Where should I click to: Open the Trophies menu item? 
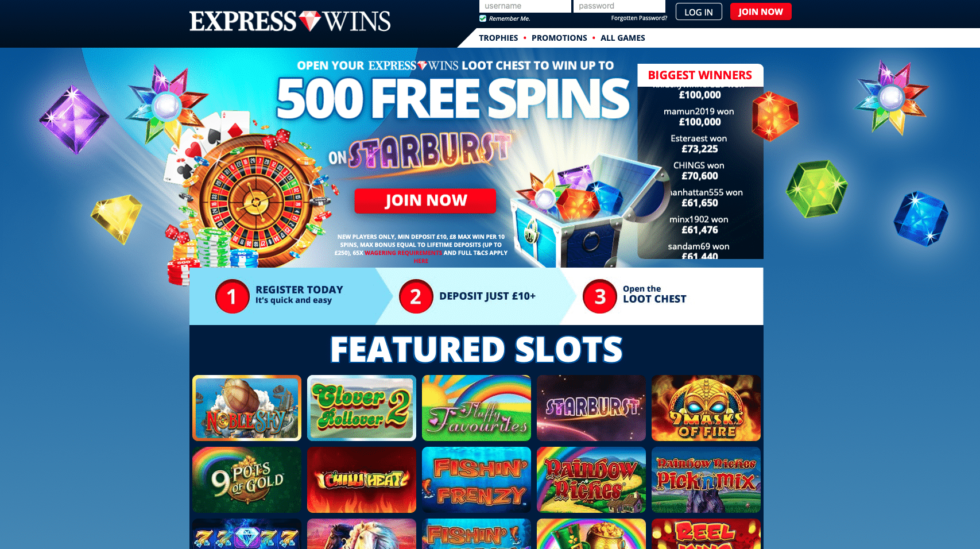tap(498, 38)
